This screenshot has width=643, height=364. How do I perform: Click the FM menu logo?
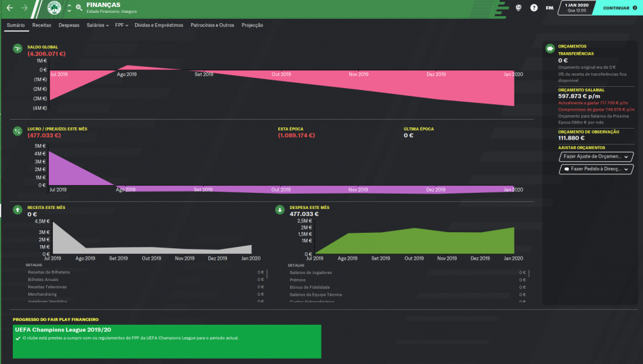pos(550,8)
